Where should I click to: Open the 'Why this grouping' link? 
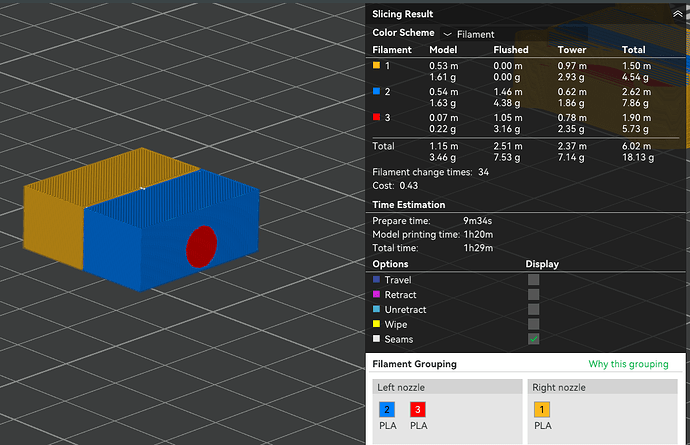click(628, 364)
